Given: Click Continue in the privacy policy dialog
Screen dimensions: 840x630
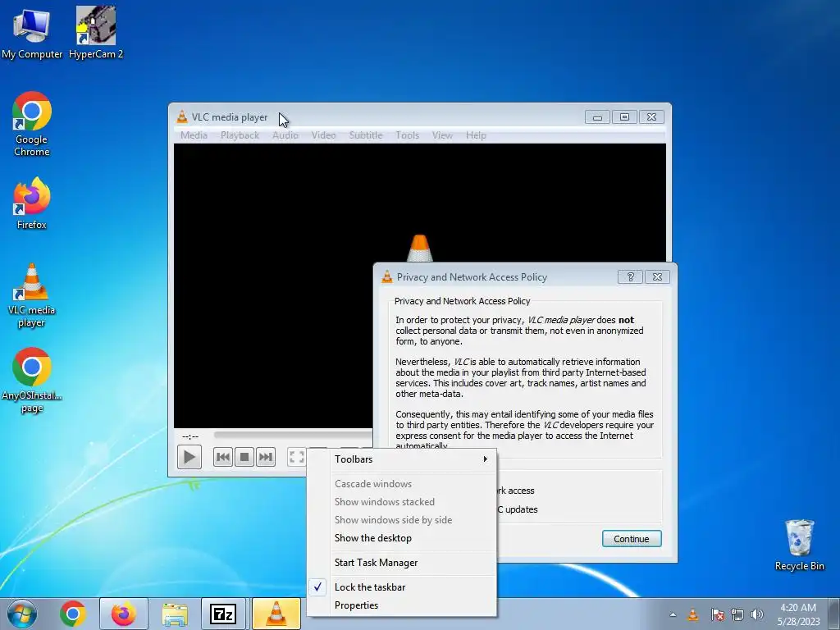Looking at the screenshot, I should click(632, 539).
